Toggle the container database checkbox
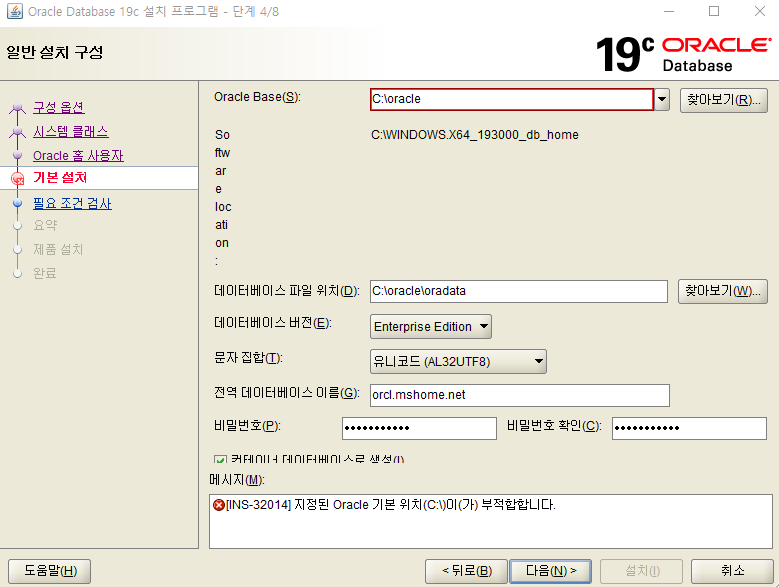This screenshot has height=587, width=779. (x=220, y=459)
